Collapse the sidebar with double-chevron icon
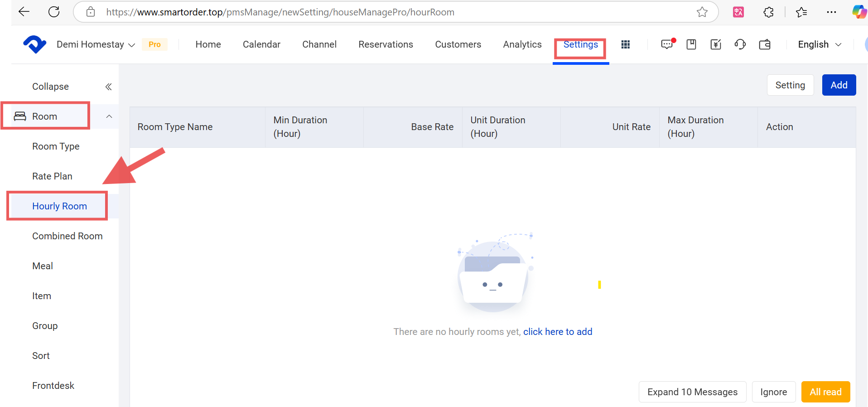Image resolution: width=868 pixels, height=407 pixels. click(x=108, y=87)
